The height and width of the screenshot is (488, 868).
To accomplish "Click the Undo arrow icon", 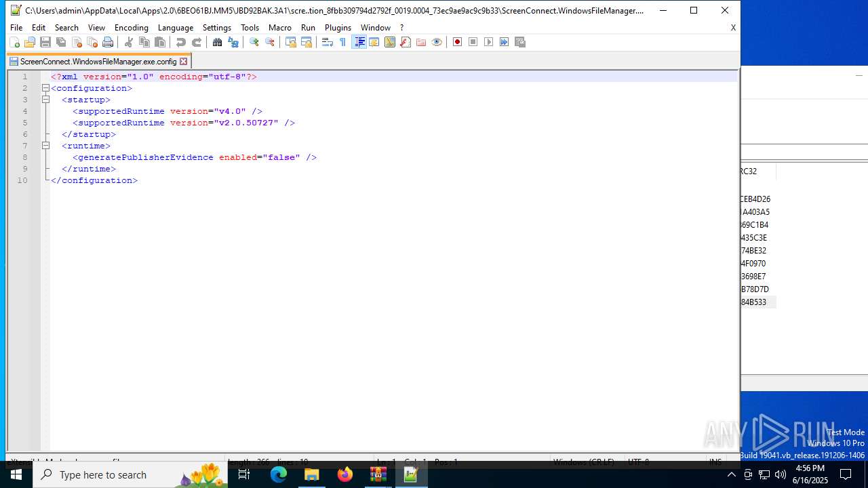I will (x=181, y=42).
